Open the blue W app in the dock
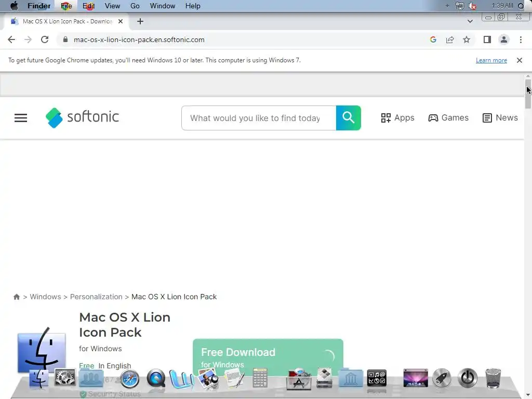 coord(182,379)
